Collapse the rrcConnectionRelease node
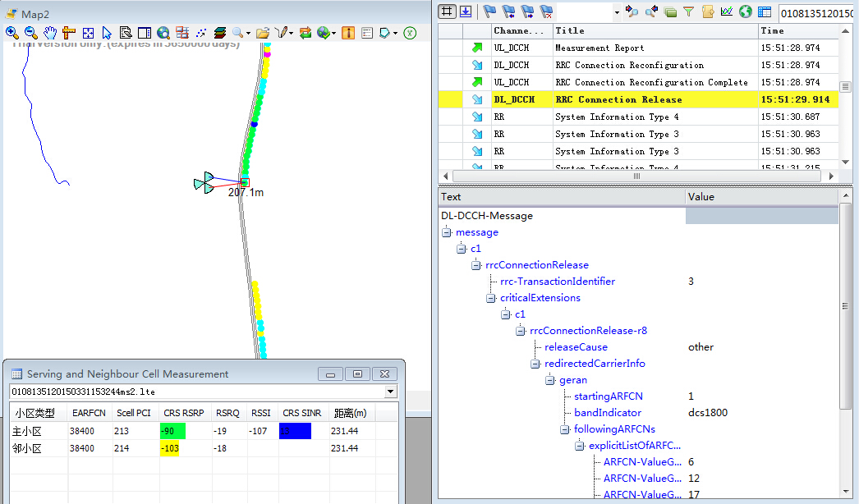Screen dimensions: 859x504 pos(476,265)
